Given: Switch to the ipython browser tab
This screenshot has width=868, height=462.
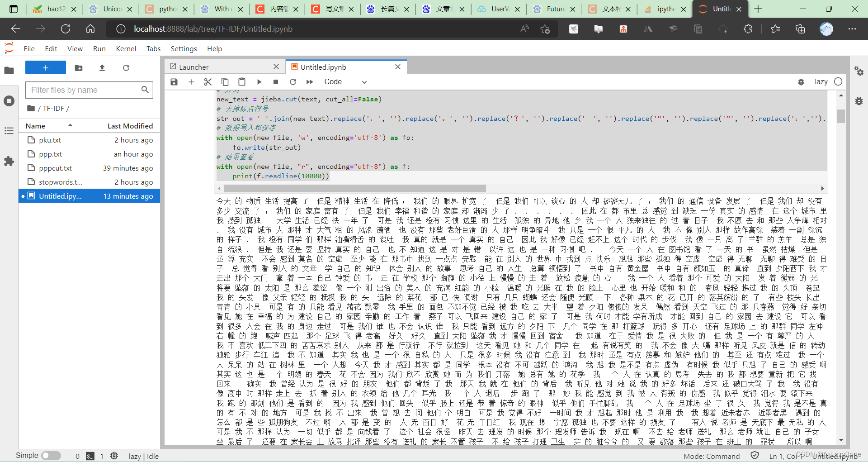Looking at the screenshot, I should click(665, 9).
